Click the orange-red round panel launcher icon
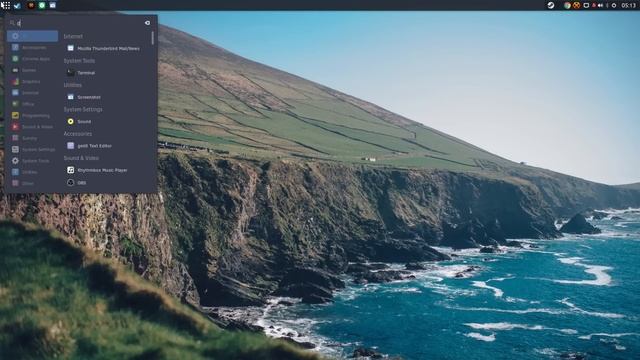640x360 pixels. [31, 5]
